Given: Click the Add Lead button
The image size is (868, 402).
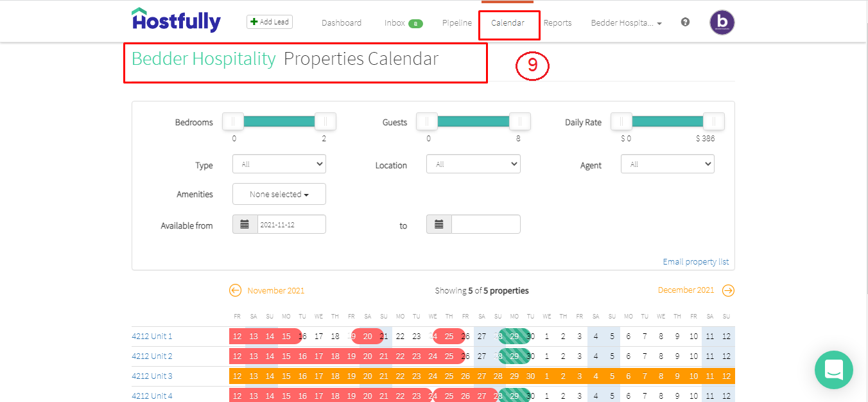Looking at the screenshot, I should [x=270, y=22].
